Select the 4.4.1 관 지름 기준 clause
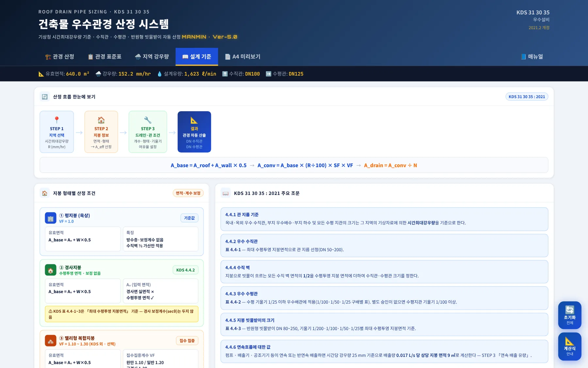Viewport: 588px width, 368px height. click(384, 219)
